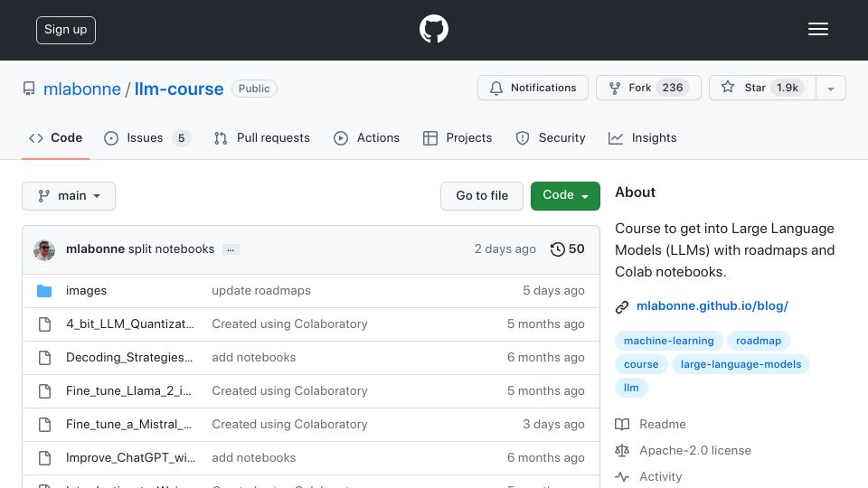Image resolution: width=868 pixels, height=488 pixels.
Task: Switch to the Code tab
Action: coord(55,137)
